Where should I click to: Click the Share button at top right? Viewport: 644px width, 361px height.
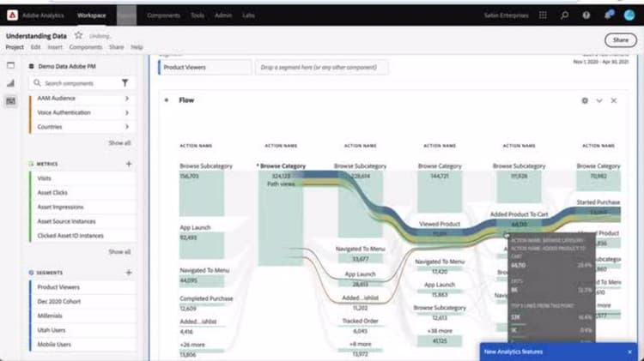(x=621, y=39)
